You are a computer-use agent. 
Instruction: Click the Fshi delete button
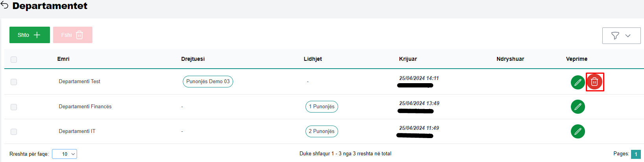[x=73, y=35]
